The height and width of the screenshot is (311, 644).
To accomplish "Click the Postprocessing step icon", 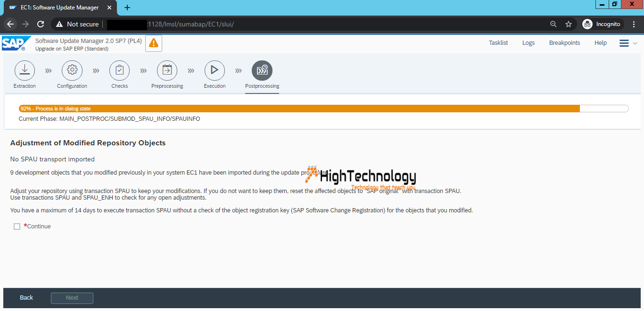I will tap(262, 70).
